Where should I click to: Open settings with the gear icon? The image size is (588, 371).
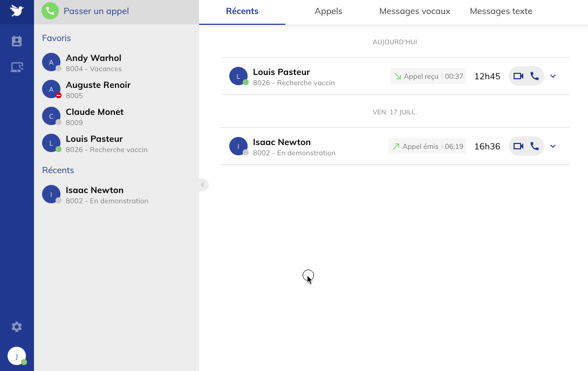(17, 326)
